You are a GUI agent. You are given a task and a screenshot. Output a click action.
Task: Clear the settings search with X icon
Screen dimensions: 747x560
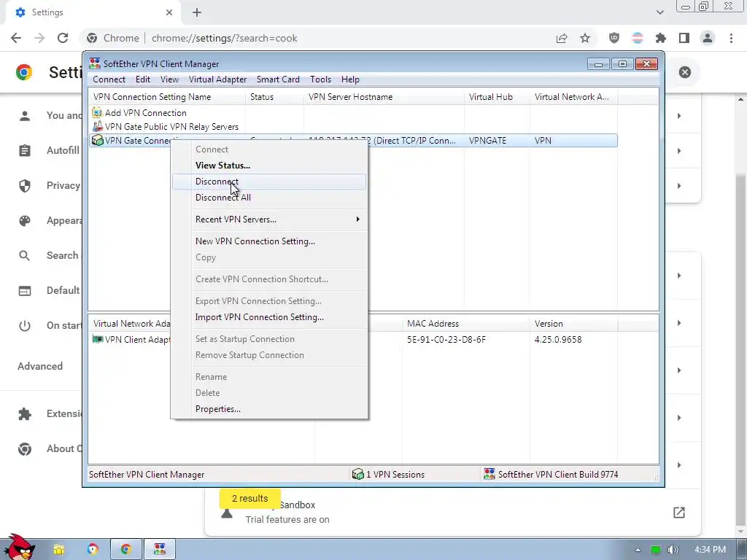point(684,72)
